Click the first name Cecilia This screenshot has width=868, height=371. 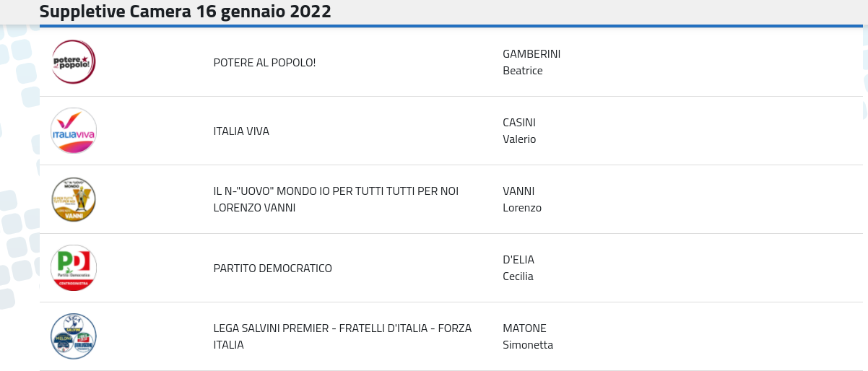(x=518, y=276)
